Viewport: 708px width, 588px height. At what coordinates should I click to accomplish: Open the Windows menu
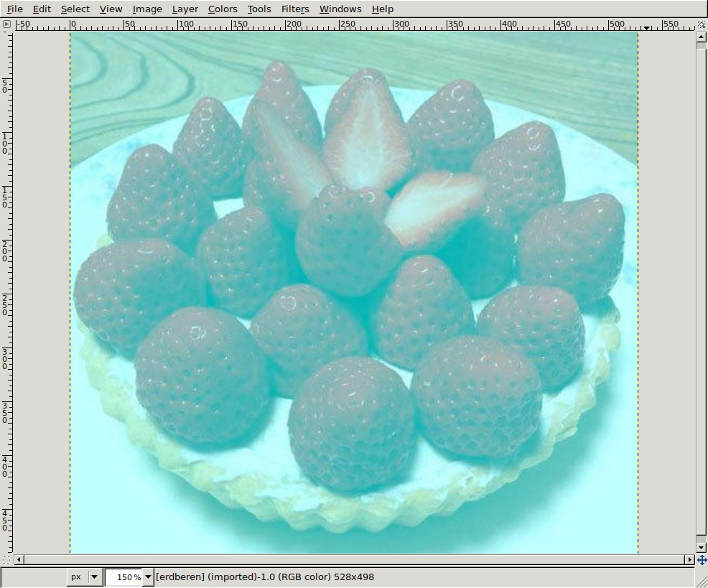(x=340, y=9)
